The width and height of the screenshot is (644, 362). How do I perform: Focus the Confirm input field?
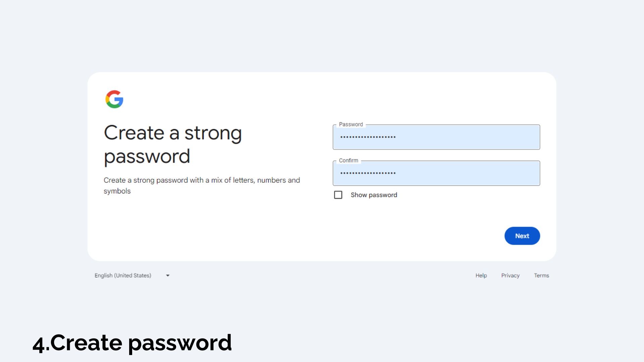pos(436,173)
